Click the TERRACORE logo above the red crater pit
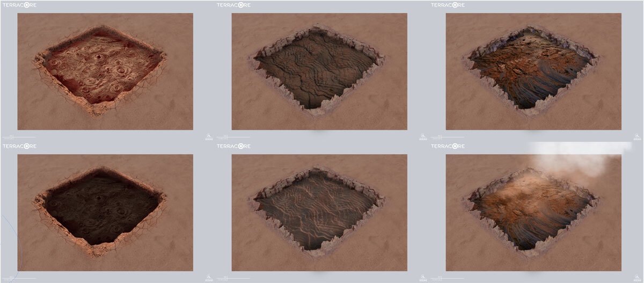Viewport: 644px width, 283px height. coord(19,5)
